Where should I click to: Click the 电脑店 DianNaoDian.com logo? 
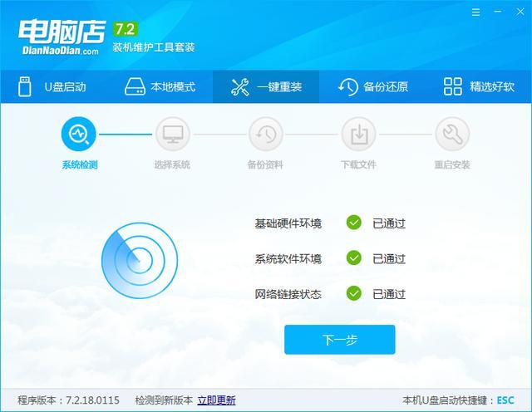click(62, 37)
